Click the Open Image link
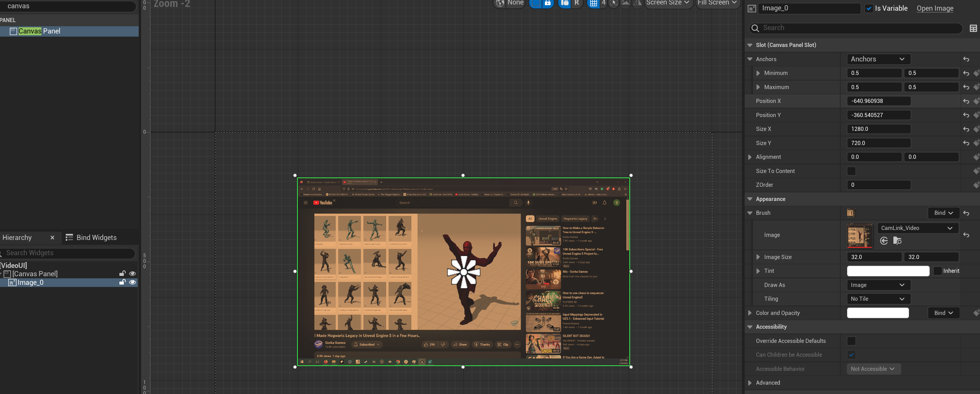Viewport: 980px width, 394px height. coord(934,8)
